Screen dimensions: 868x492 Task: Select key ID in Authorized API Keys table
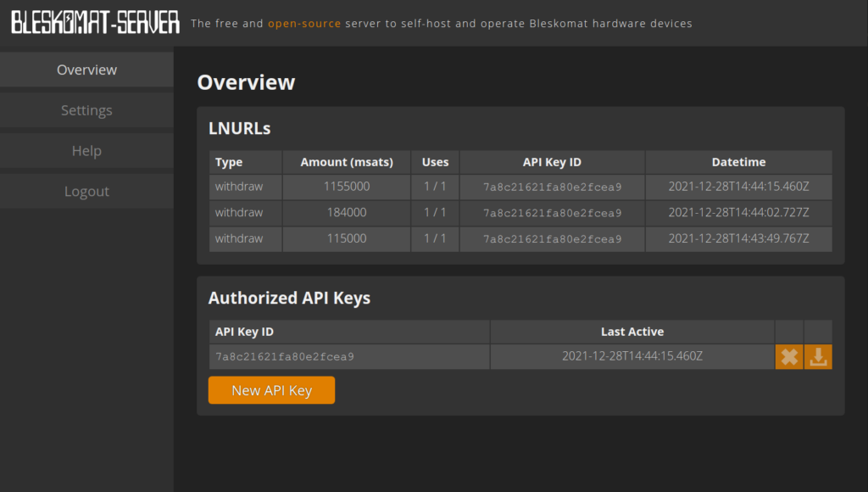click(349, 357)
